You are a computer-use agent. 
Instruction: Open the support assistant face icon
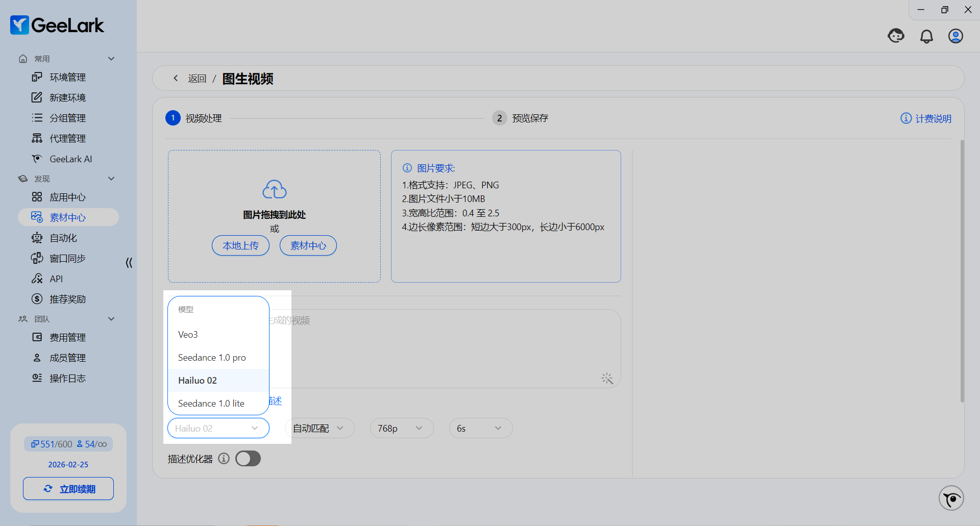coord(896,36)
